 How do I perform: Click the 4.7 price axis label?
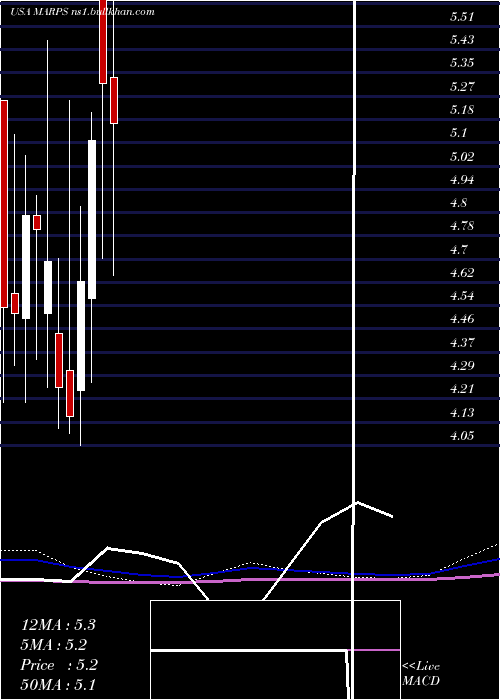pyautogui.click(x=458, y=249)
